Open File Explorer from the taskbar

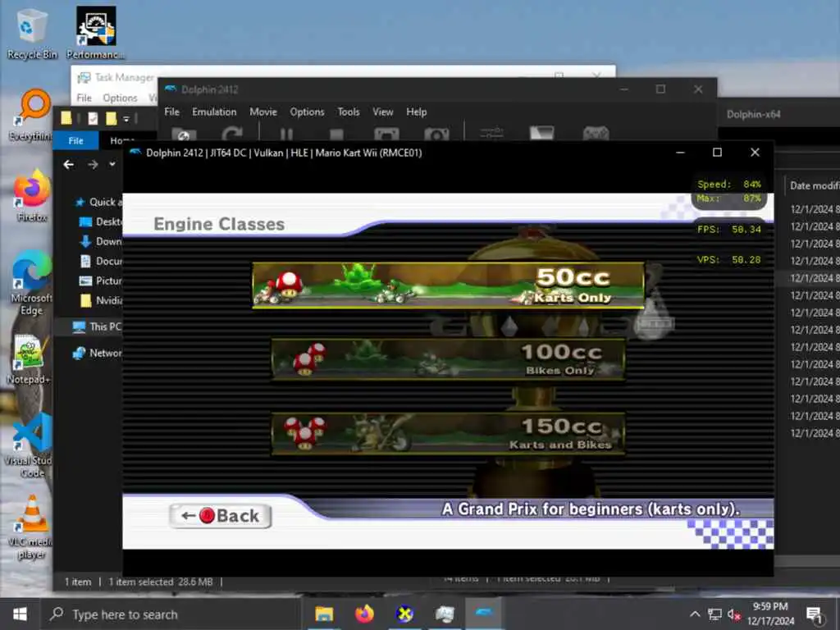pyautogui.click(x=324, y=614)
